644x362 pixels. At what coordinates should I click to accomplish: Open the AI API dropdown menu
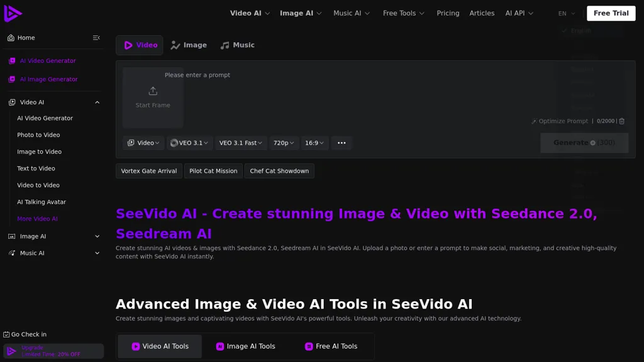click(x=519, y=13)
